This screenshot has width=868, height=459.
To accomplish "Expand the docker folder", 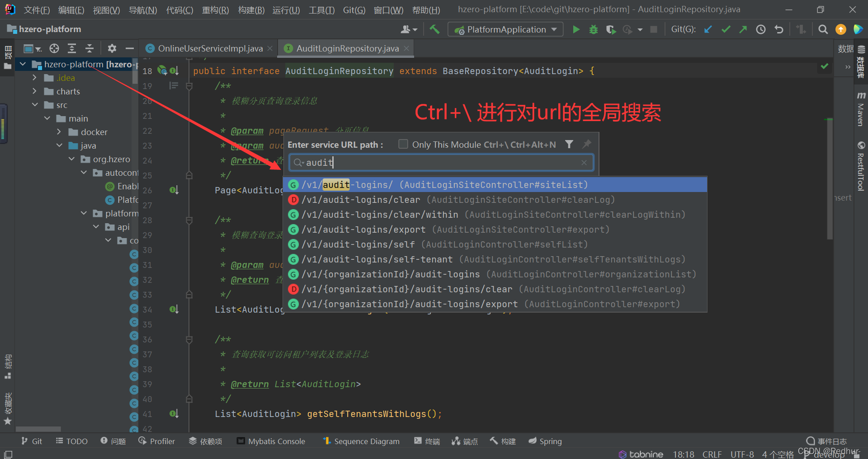I will [x=59, y=132].
